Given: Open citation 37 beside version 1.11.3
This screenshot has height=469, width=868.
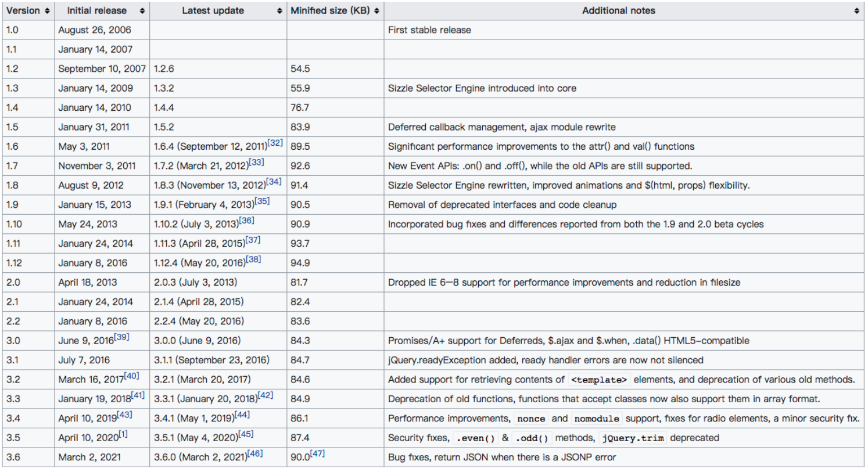Looking at the screenshot, I should 253,240.
